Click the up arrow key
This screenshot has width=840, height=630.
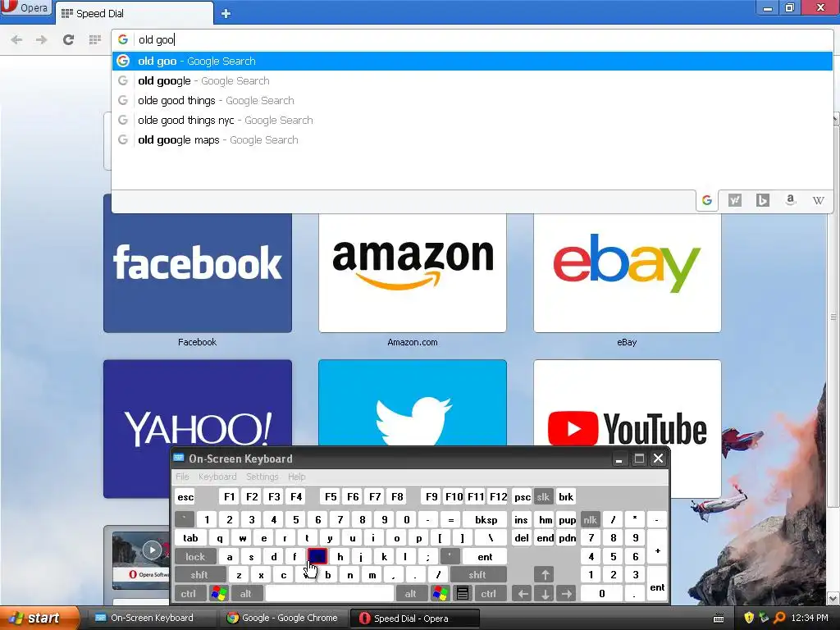coord(545,575)
